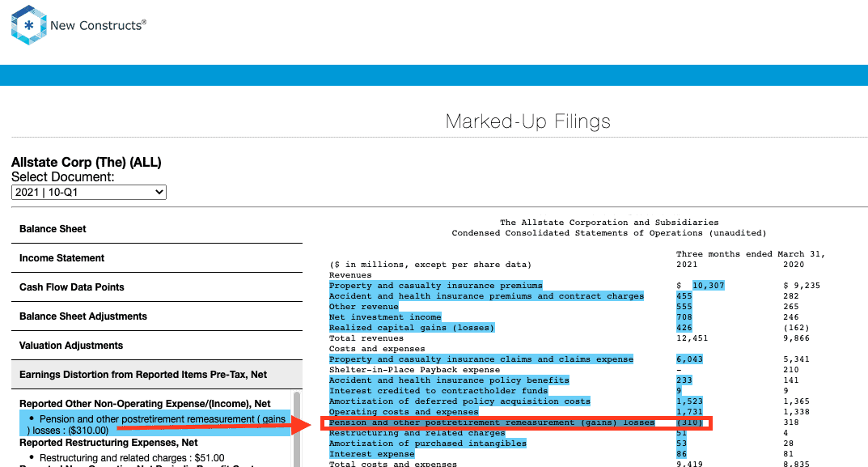The height and width of the screenshot is (467, 868).
Task: Click highlighted value 6,043
Action: tap(689, 359)
